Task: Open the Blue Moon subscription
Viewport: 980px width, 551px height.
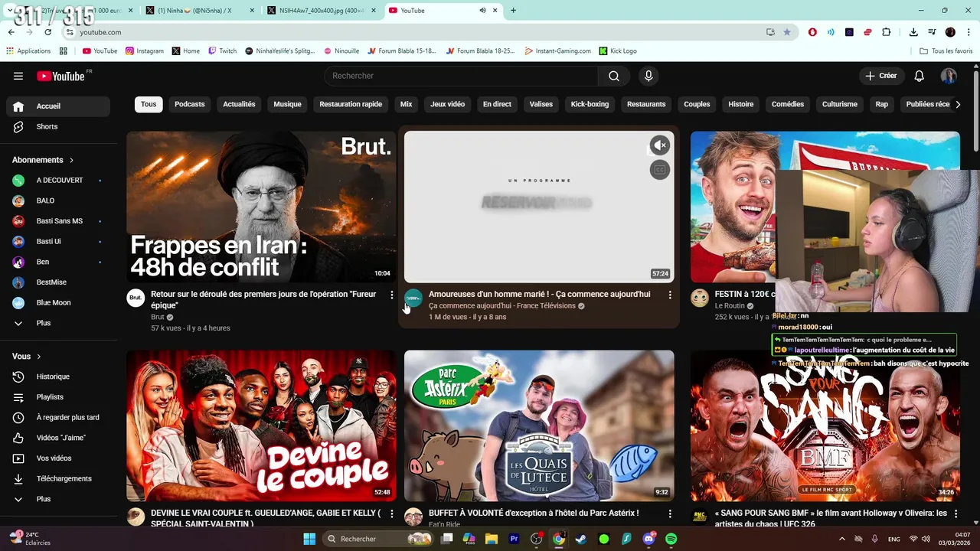Action: point(58,302)
